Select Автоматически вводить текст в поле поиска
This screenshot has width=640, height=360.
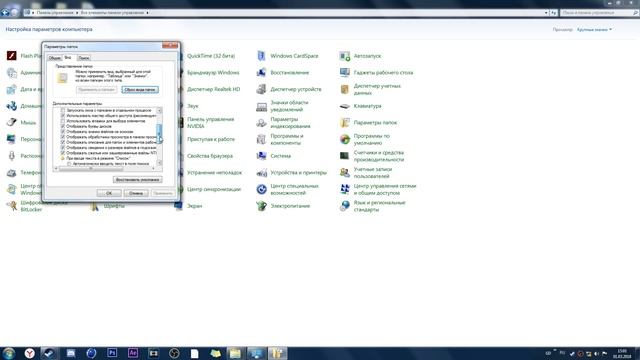point(69,164)
